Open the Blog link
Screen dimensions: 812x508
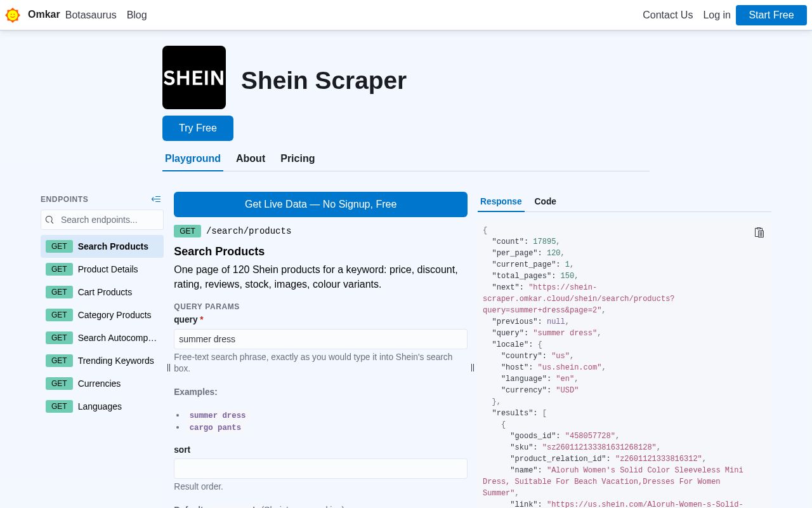point(137,15)
